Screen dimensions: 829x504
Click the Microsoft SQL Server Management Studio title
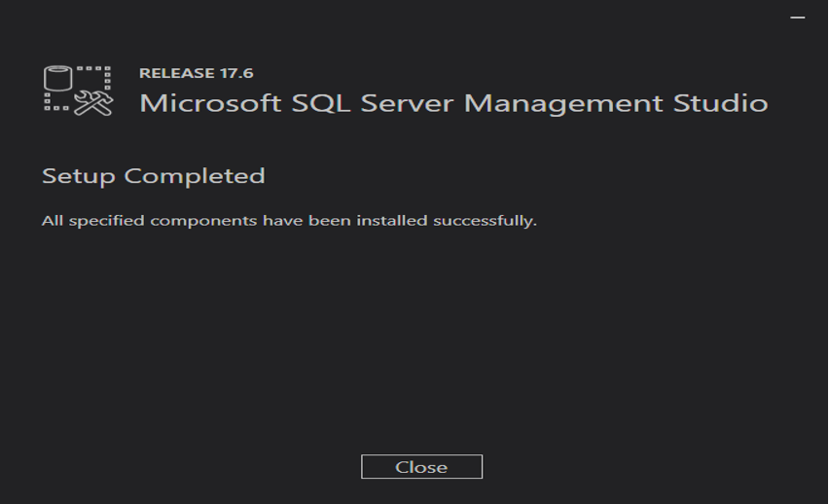tap(453, 103)
